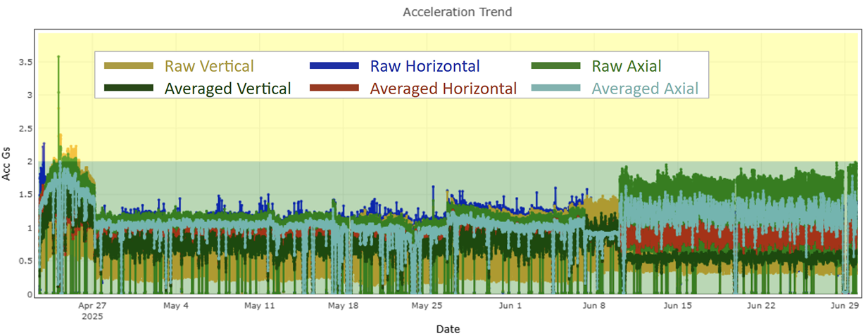Click the 3.5 y-axis tick label
Viewport: 868px width, 336px height.
[x=25, y=62]
